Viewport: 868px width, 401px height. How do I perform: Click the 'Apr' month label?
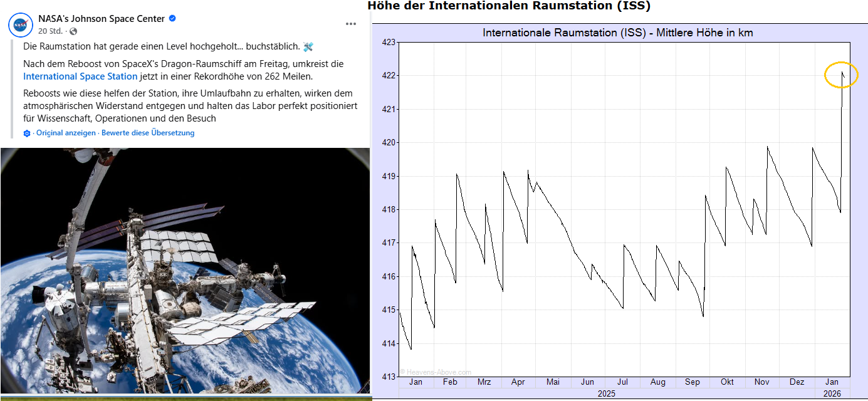(518, 382)
